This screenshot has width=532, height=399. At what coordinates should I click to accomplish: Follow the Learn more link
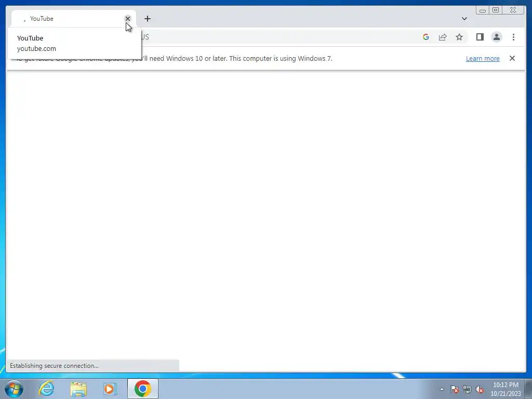point(483,58)
